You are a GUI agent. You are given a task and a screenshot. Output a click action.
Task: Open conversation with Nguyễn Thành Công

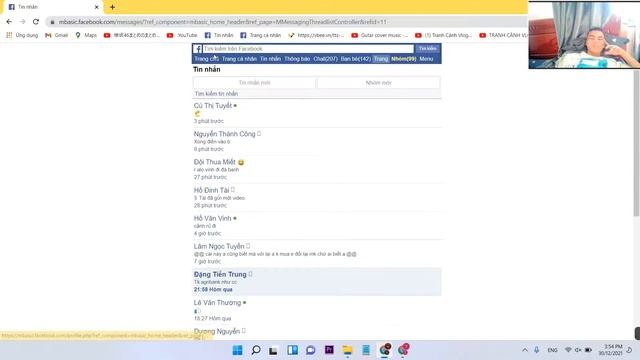pyautogui.click(x=224, y=134)
